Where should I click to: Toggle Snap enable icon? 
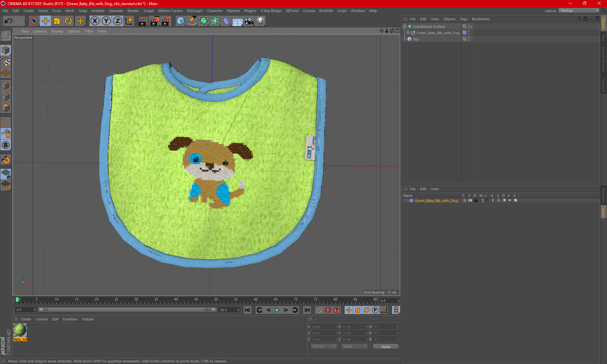[x=6, y=145]
